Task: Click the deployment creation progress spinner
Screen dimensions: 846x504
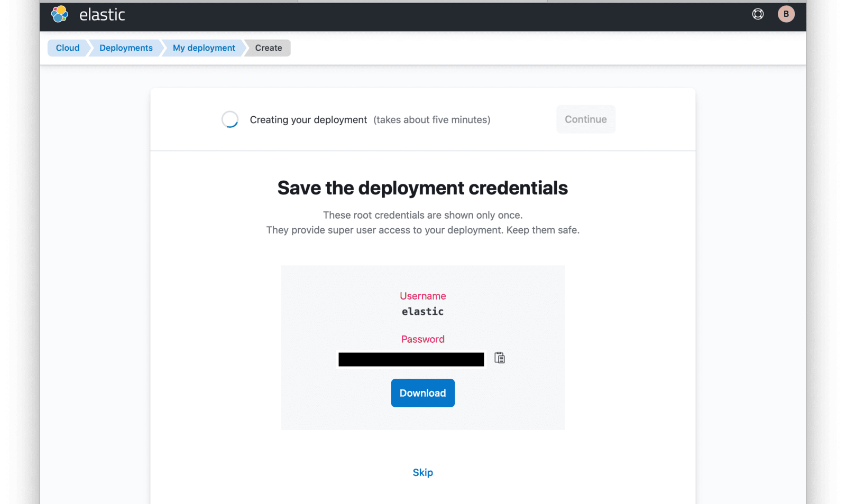Action: [229, 119]
